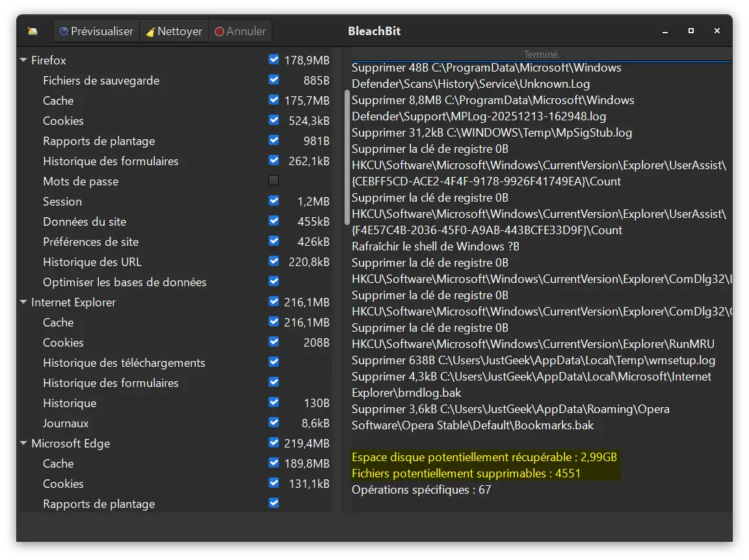Click the Nettoyer clean button
This screenshot has height=560, width=749.
tap(174, 31)
